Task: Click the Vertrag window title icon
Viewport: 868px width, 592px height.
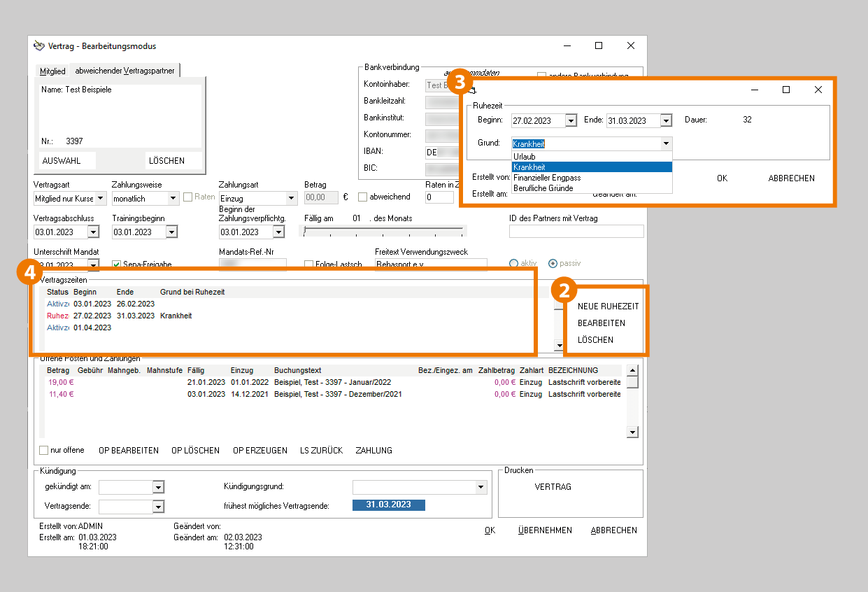Action: [40, 46]
